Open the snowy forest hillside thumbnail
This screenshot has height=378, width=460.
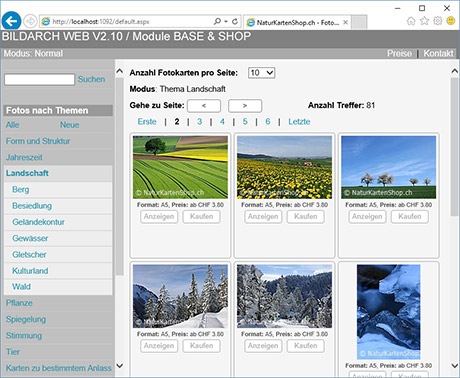click(x=284, y=296)
